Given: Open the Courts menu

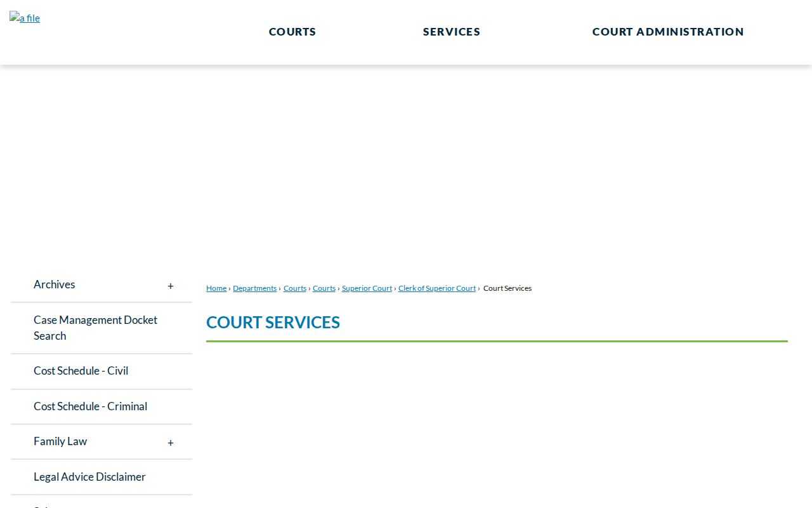Looking at the screenshot, I should coord(292,32).
